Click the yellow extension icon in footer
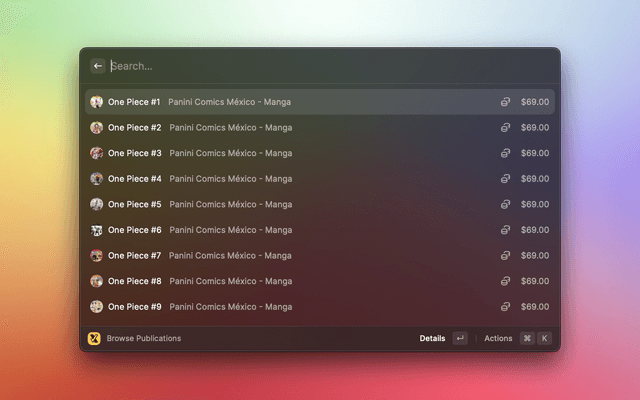 95,338
